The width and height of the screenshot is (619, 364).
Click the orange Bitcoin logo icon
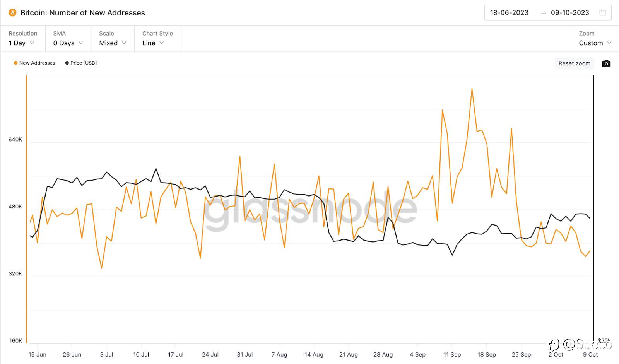click(12, 13)
